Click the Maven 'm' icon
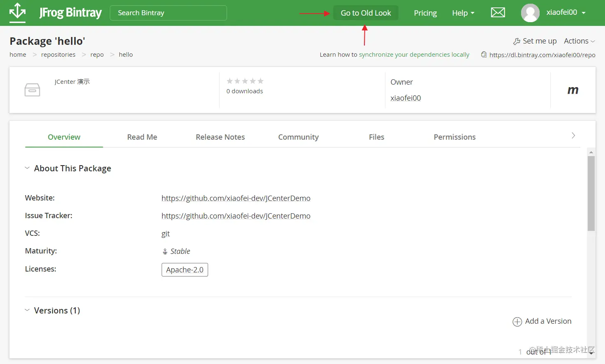Image resolution: width=605 pixels, height=364 pixels. pos(573,90)
